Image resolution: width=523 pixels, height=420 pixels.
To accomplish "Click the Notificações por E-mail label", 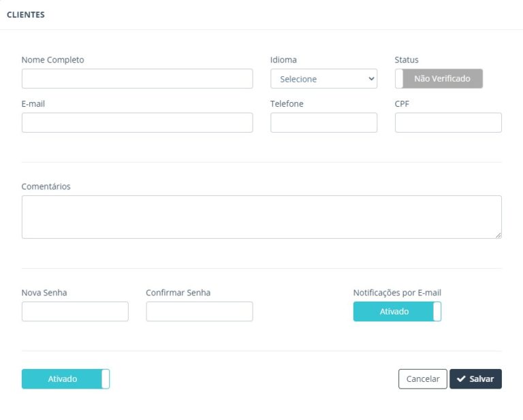I will tap(397, 293).
